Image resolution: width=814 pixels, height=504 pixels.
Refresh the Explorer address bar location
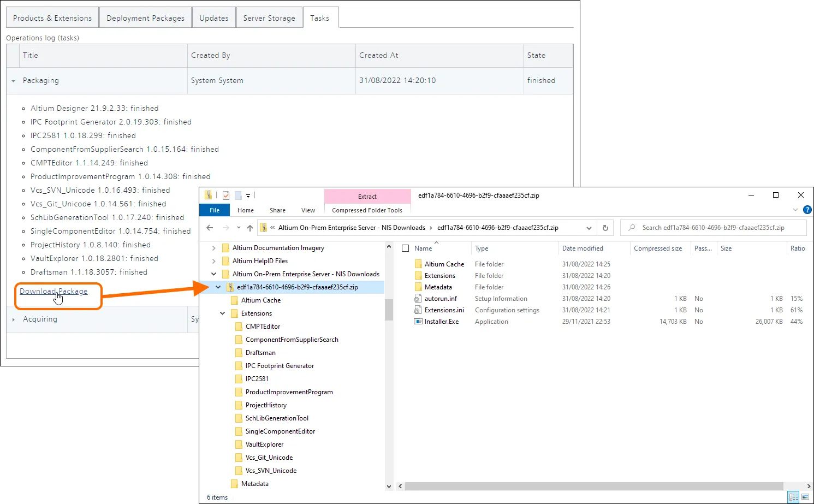pyautogui.click(x=605, y=228)
